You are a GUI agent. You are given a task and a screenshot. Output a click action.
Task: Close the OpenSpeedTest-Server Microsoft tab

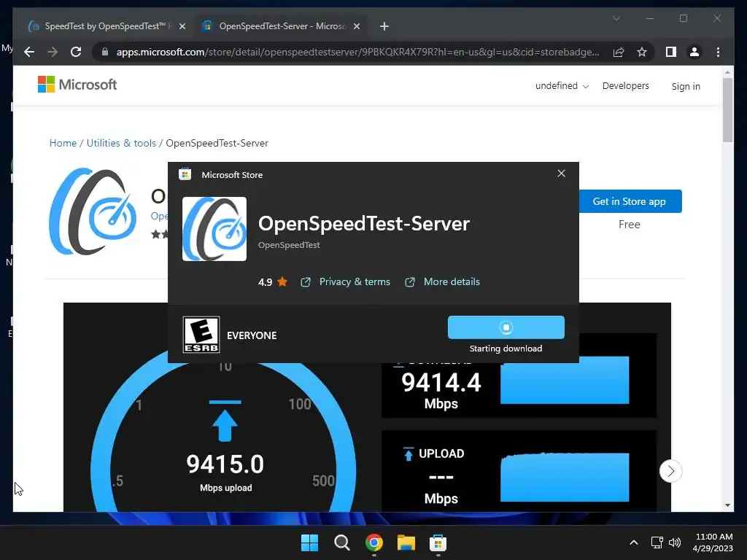[x=356, y=26]
